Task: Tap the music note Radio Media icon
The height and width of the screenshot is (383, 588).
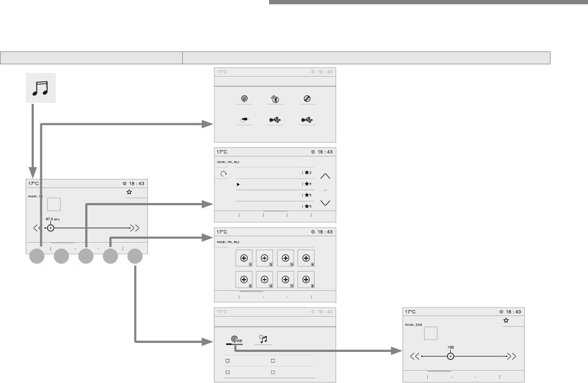Action: point(41,88)
